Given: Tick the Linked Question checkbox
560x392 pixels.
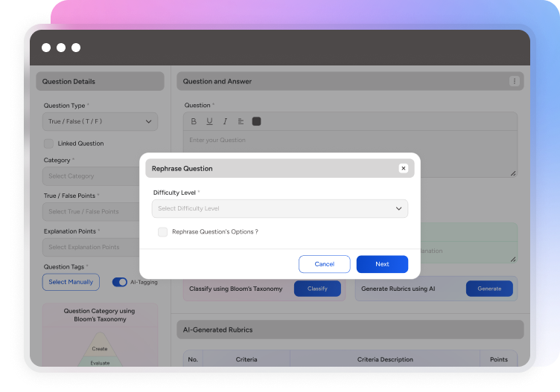Looking at the screenshot, I should coord(48,144).
